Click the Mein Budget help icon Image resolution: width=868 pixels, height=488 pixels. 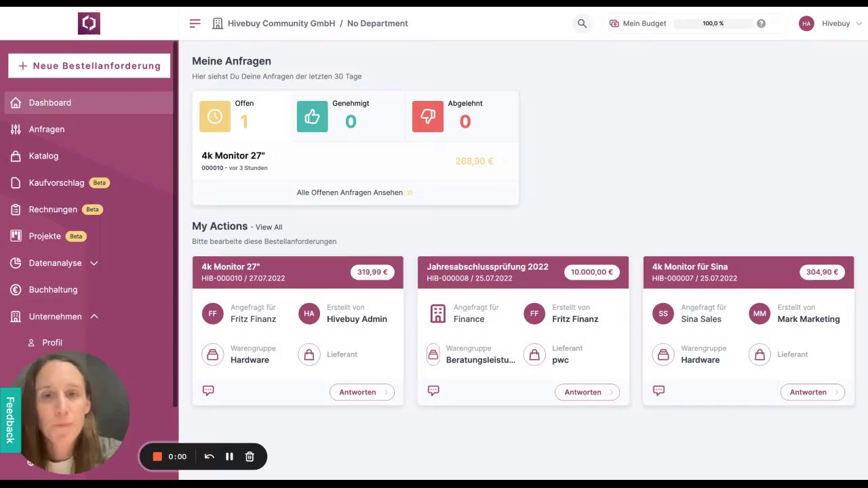point(761,23)
